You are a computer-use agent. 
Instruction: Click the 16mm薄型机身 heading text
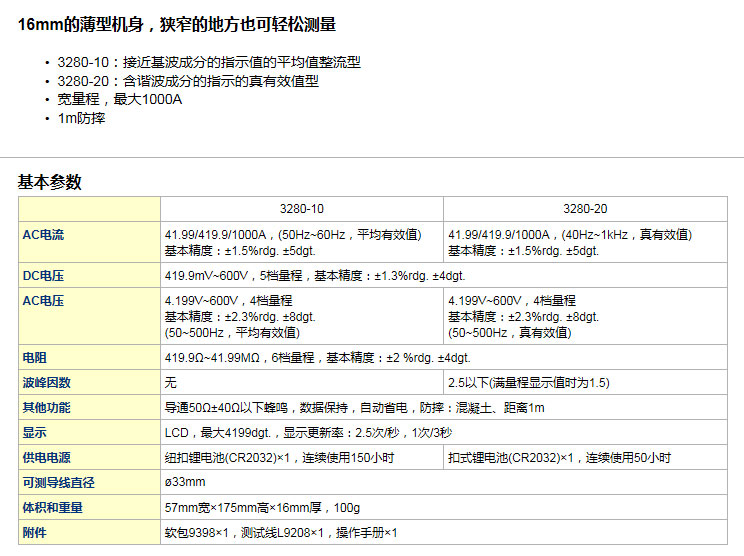(x=177, y=25)
